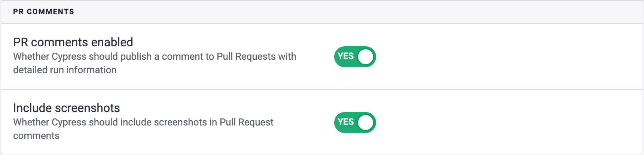Toggle the Include screenshots switch
Image resolution: width=644 pixels, height=155 pixels.
tap(355, 123)
